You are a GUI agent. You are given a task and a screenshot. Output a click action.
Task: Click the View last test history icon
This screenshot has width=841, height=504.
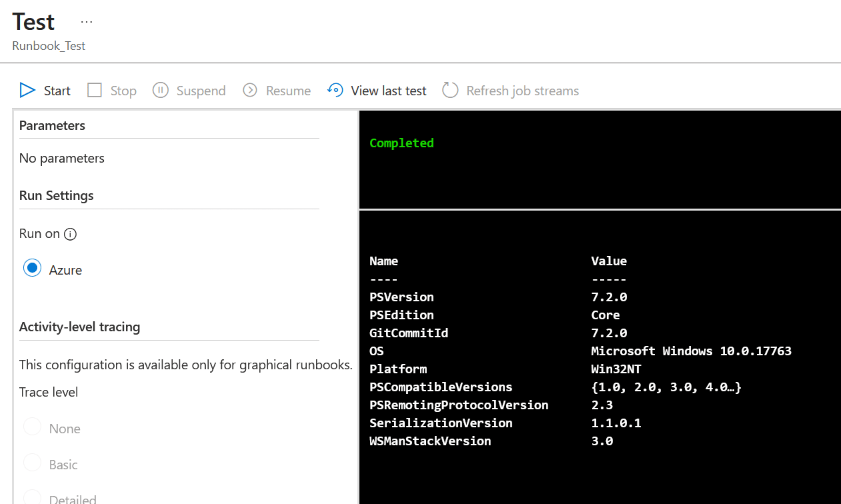tap(335, 90)
